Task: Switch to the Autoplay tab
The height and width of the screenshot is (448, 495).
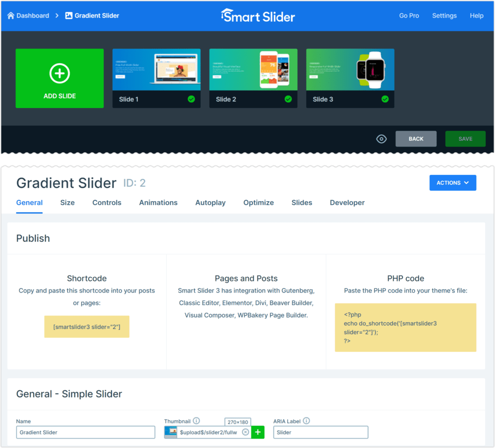Action: 210,203
